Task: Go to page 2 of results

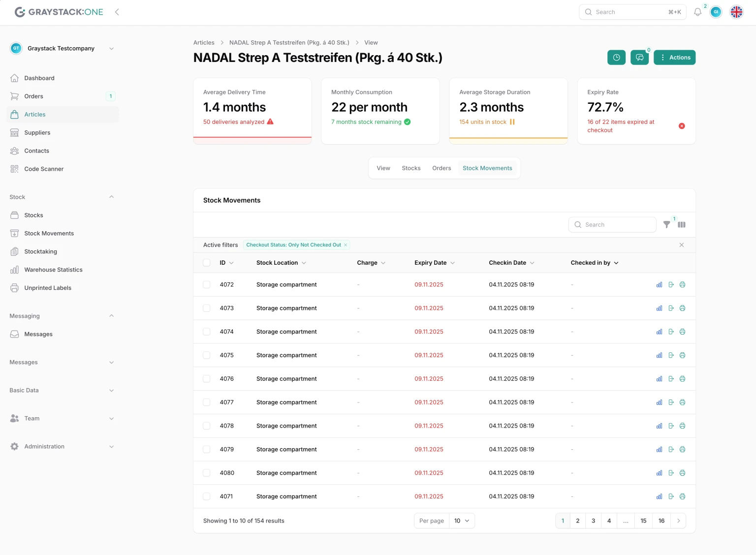Action: [x=577, y=521]
